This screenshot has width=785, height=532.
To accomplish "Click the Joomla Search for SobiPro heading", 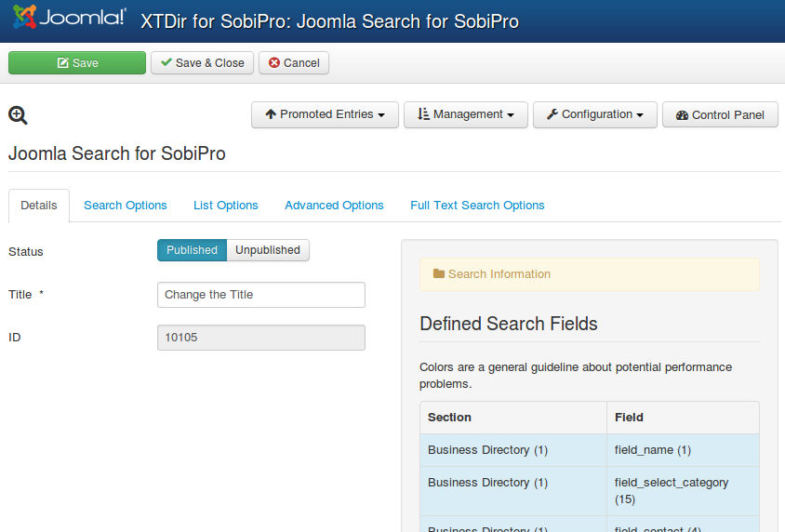I will [116, 153].
